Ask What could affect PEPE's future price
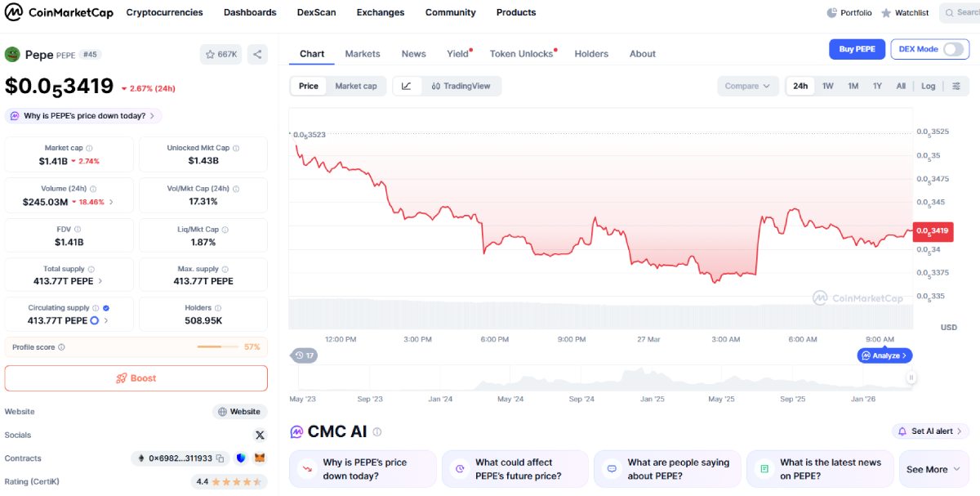Image resolution: width=980 pixels, height=496 pixels. click(515, 469)
